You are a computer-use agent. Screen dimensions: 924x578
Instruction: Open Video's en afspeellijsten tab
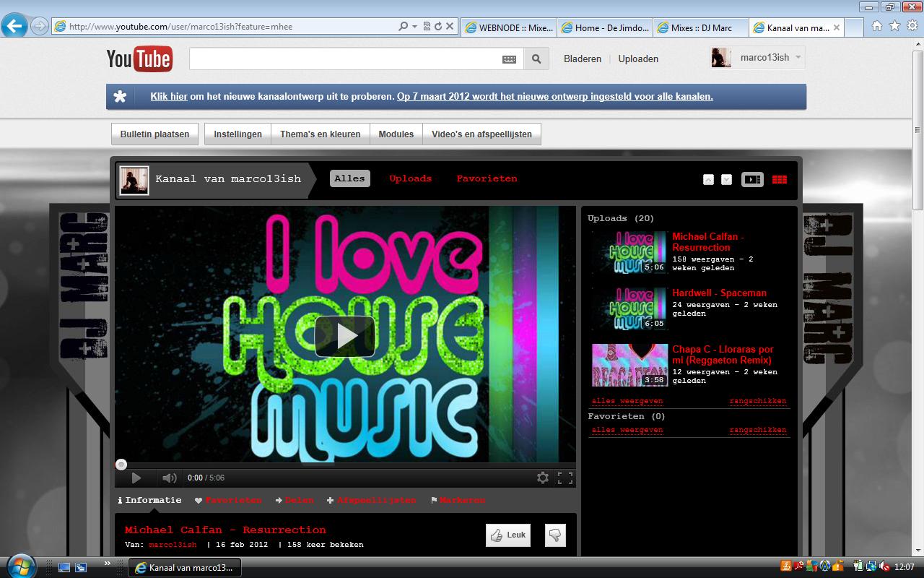[x=481, y=134]
